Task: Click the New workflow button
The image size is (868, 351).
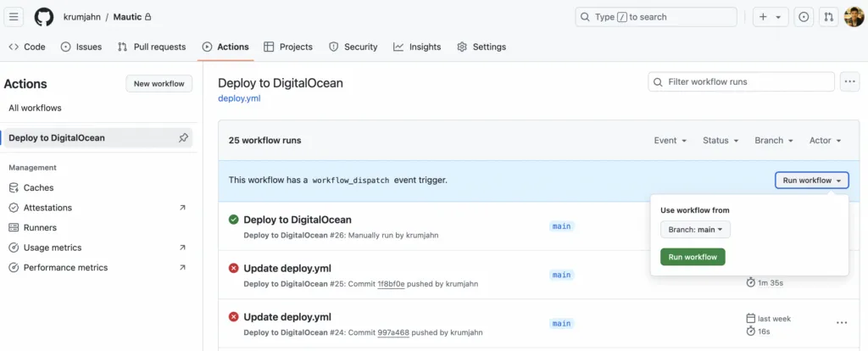Action: pos(159,84)
